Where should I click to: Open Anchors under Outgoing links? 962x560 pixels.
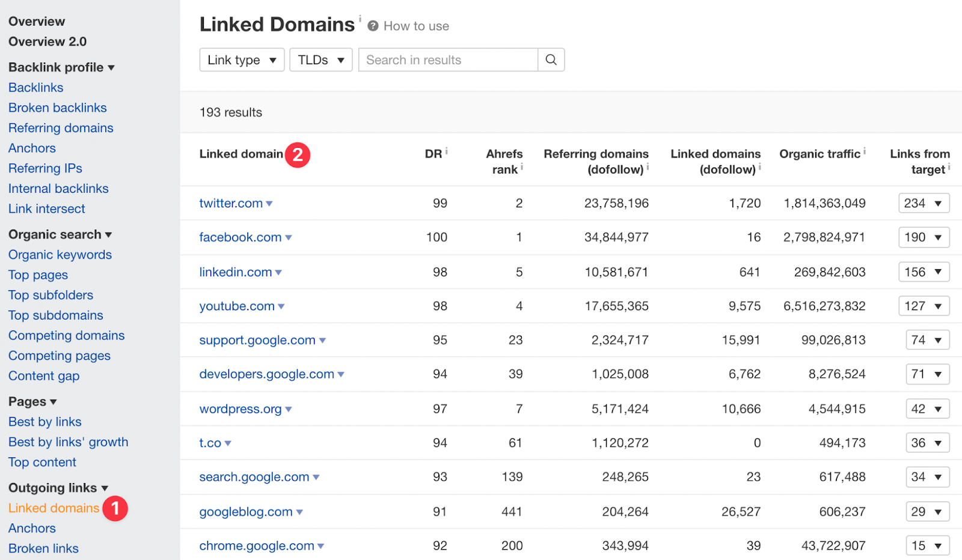[32, 529]
